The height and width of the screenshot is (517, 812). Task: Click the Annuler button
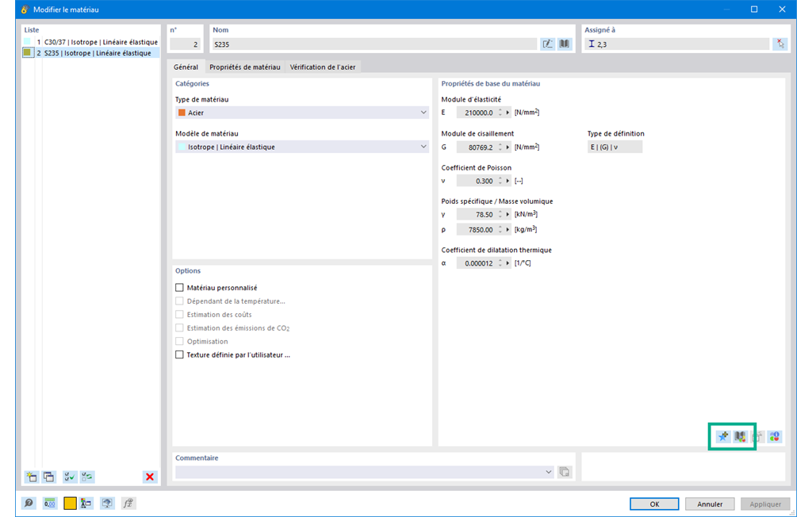(x=710, y=504)
